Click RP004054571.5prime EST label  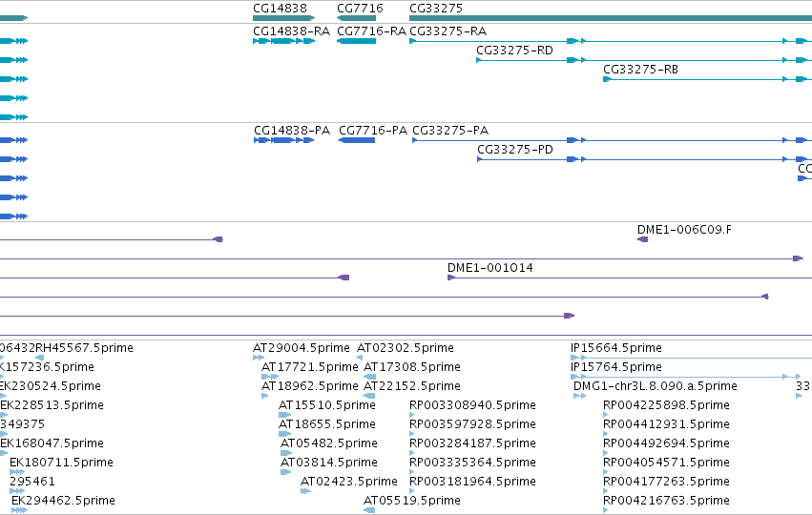pos(666,463)
